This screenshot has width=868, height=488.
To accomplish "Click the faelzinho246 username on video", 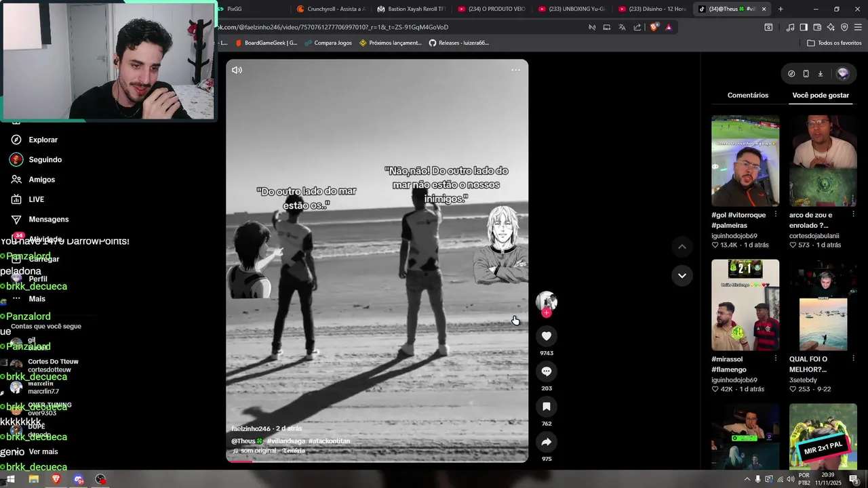I will pyautogui.click(x=251, y=429).
